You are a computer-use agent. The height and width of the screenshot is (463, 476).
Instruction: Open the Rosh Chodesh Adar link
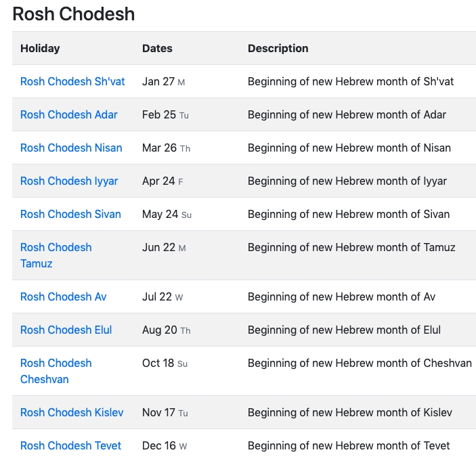69,114
